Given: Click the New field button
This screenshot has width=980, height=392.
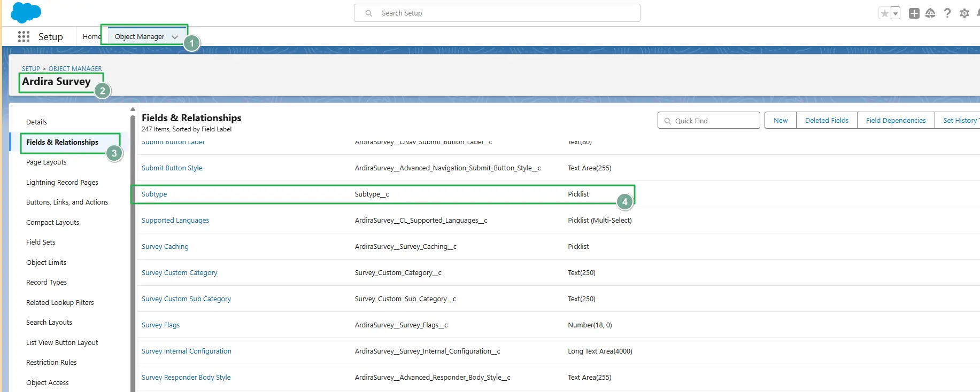Looking at the screenshot, I should [781, 120].
